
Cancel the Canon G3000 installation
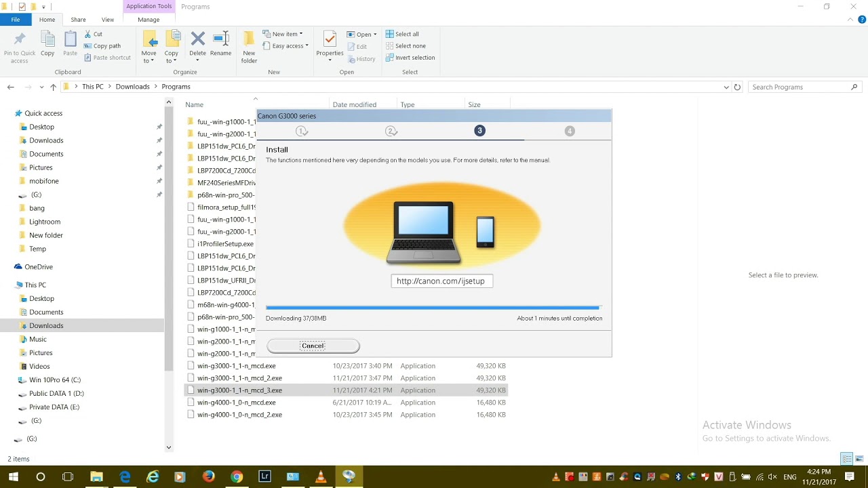313,346
